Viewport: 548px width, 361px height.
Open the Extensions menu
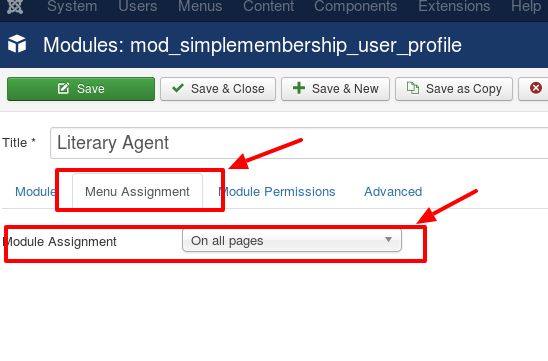click(454, 6)
